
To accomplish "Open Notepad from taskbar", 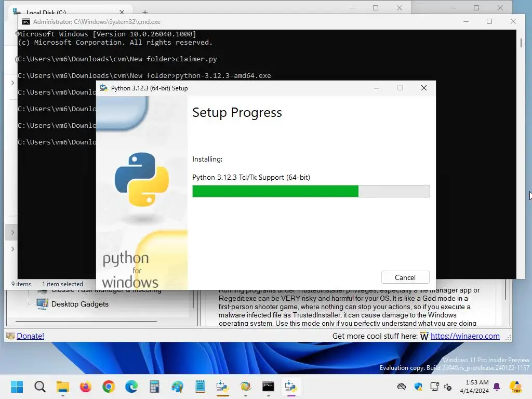I will click(200, 387).
